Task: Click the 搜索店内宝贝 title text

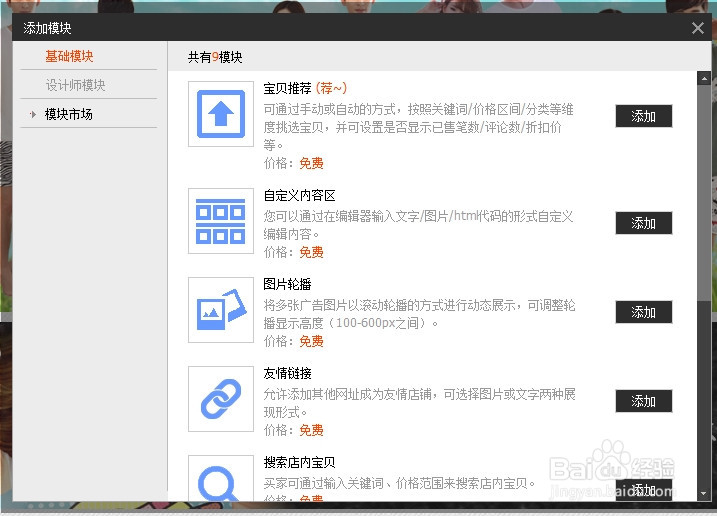Action: 300,462
